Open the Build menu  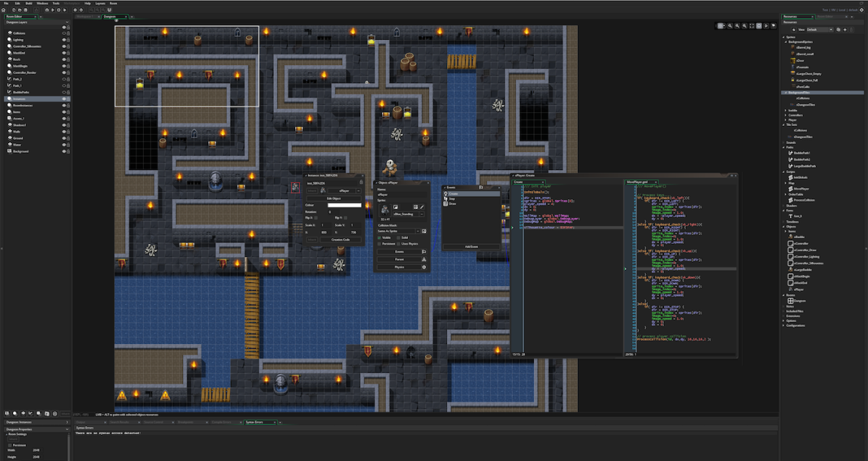(27, 3)
